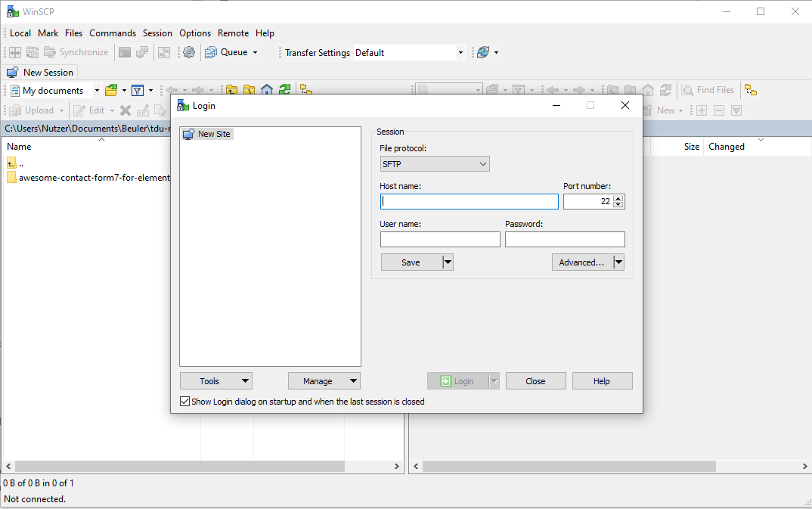This screenshot has width=812, height=509.
Task: Click the Advanced... button
Action: coord(583,262)
